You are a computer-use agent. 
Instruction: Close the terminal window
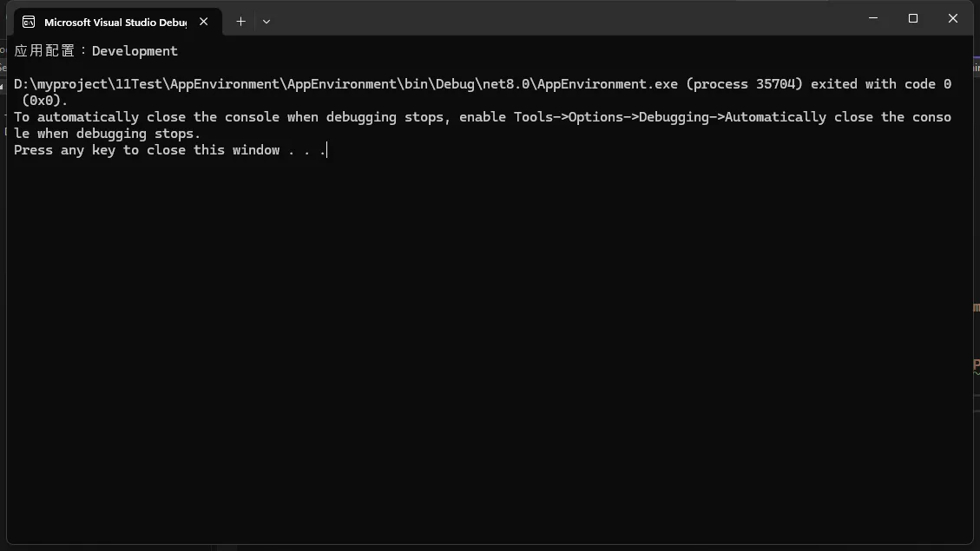[952, 18]
